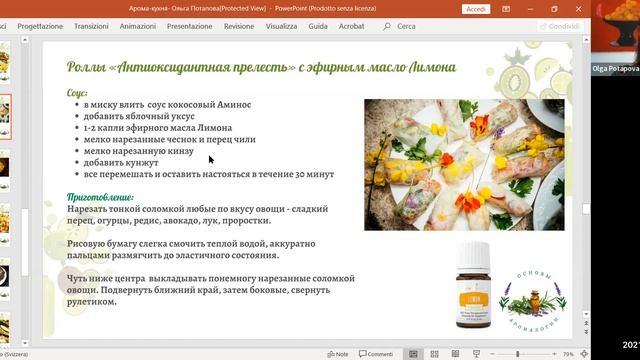Viewport: 640px width, 360px height.
Task: Click zoom out minus button
Action: click(x=492, y=354)
